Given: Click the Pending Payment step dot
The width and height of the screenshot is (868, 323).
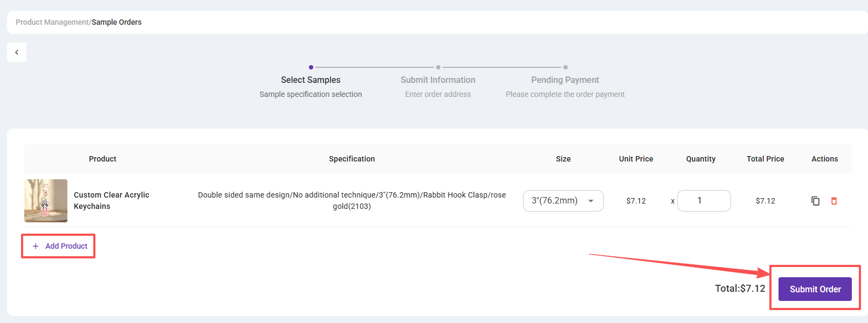Looking at the screenshot, I should tap(566, 67).
